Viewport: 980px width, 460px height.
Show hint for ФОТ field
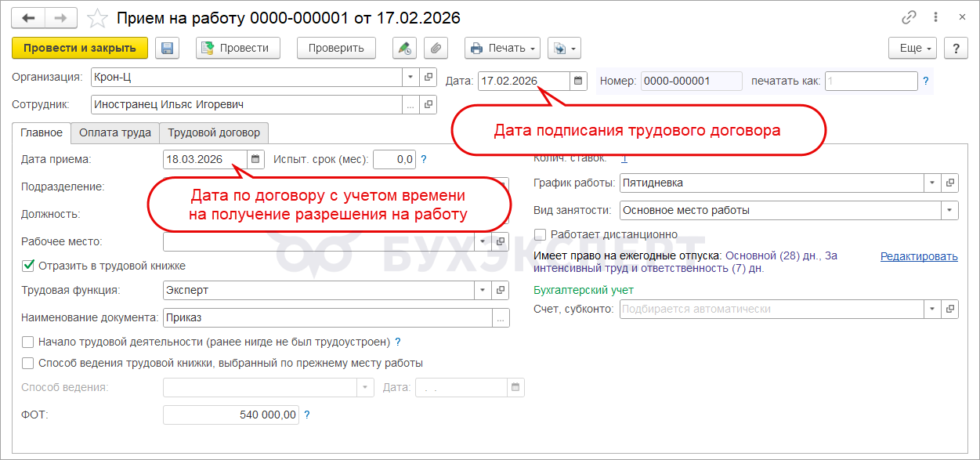pos(307,415)
